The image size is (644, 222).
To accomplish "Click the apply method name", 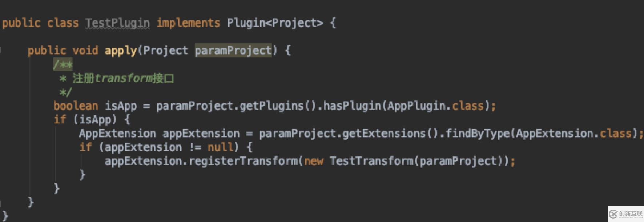I will pos(121,50).
